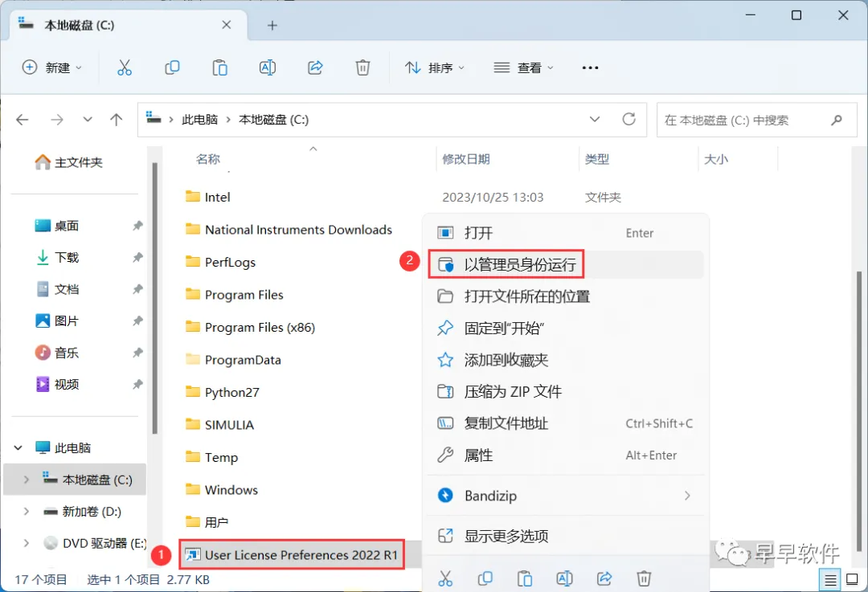Screen dimensions: 868x592
Task: Choose 显示更多选项 menu entry
Action: [566, 536]
